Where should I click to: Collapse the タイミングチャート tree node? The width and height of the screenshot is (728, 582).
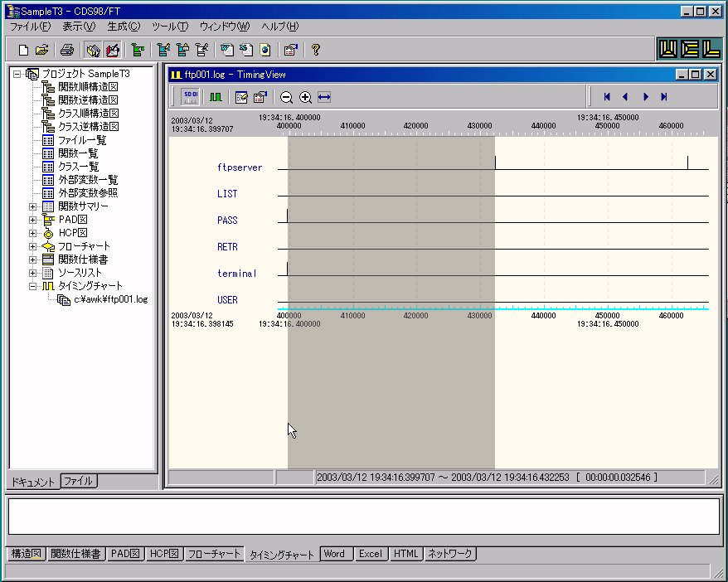[33, 286]
